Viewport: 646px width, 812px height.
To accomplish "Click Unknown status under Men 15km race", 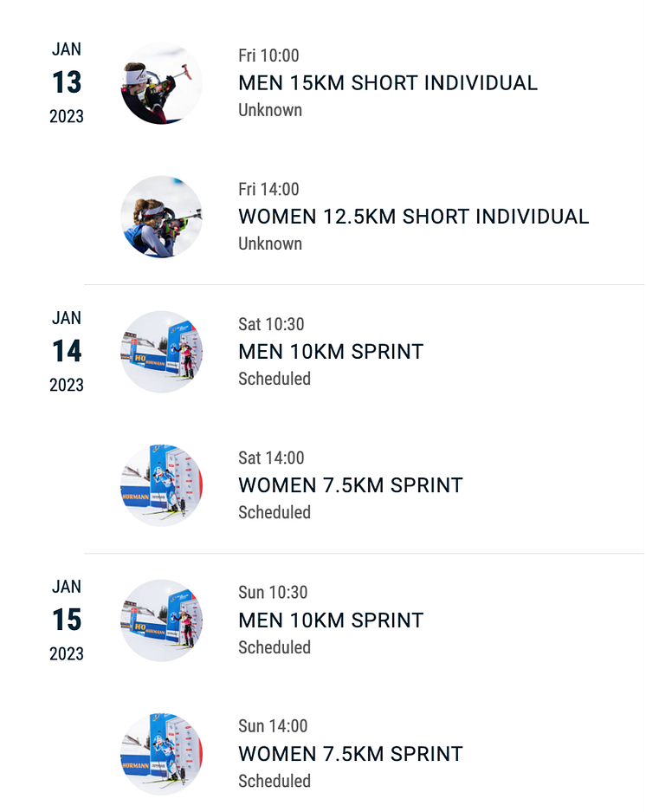I will 270,110.
